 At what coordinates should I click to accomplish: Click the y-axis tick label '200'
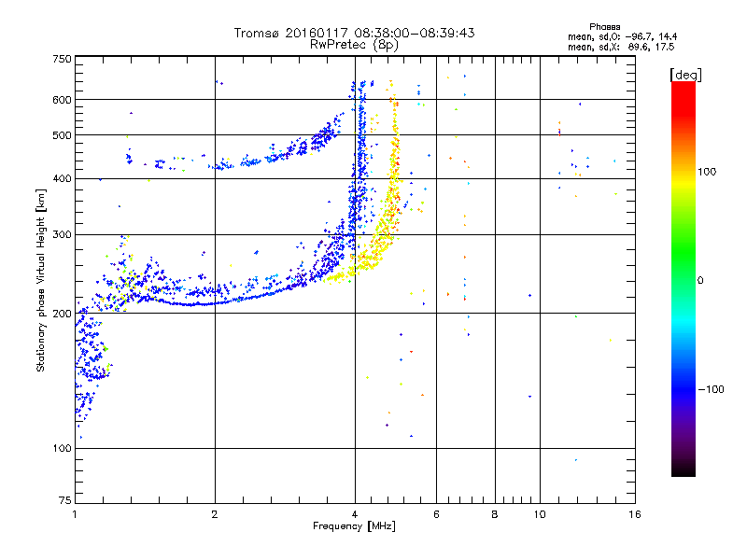click(62, 314)
